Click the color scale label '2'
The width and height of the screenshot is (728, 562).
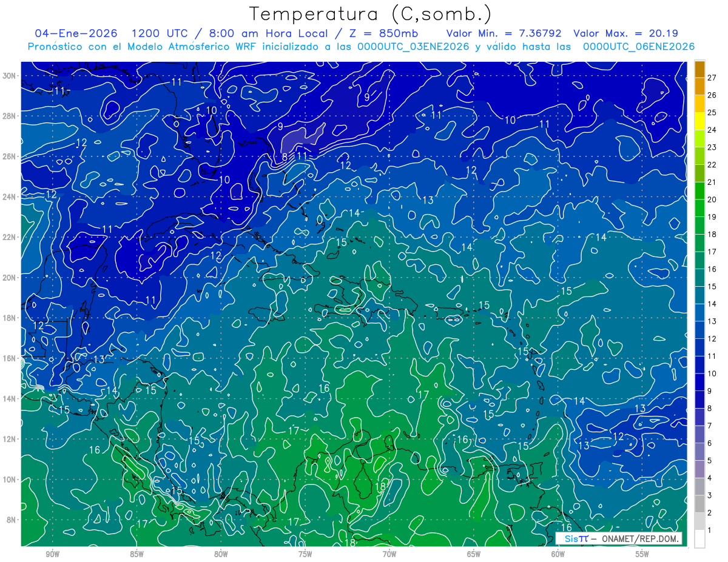[709, 513]
